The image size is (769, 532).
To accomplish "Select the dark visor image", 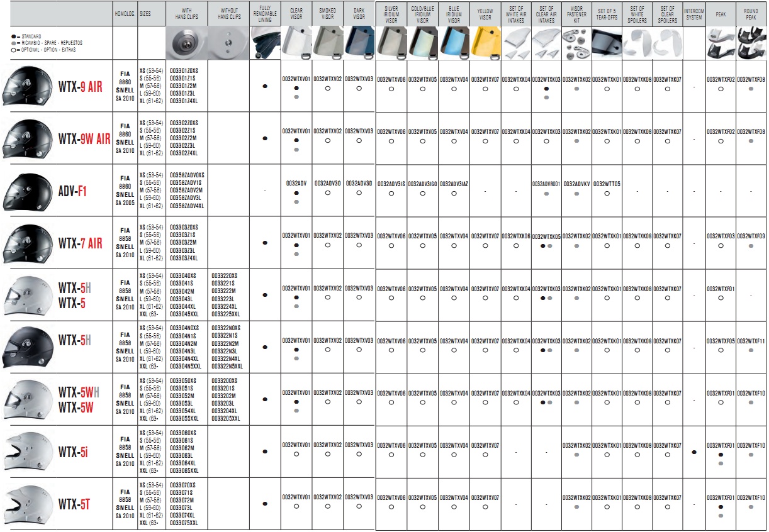I will pyautogui.click(x=359, y=43).
